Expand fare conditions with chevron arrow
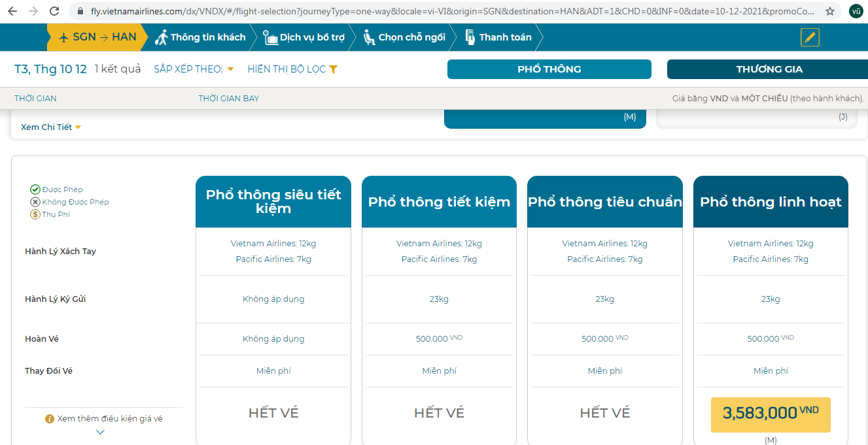The image size is (868, 445). 100,432
